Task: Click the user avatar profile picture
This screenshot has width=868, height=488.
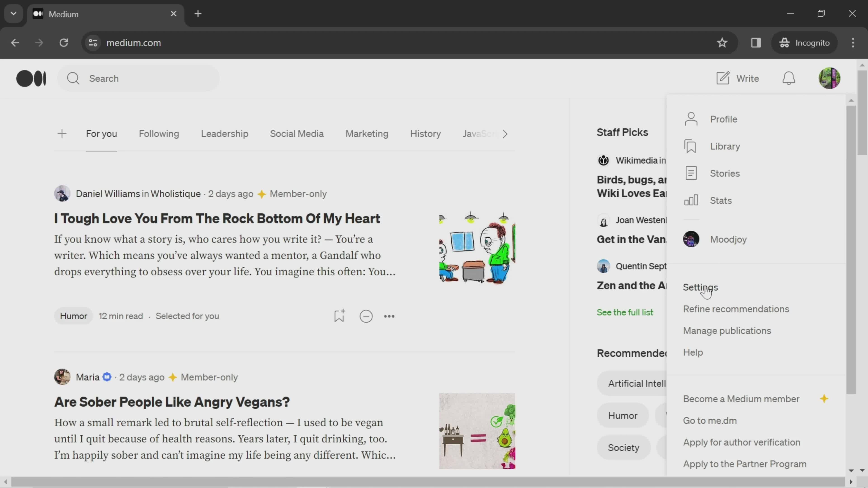Action: [829, 78]
